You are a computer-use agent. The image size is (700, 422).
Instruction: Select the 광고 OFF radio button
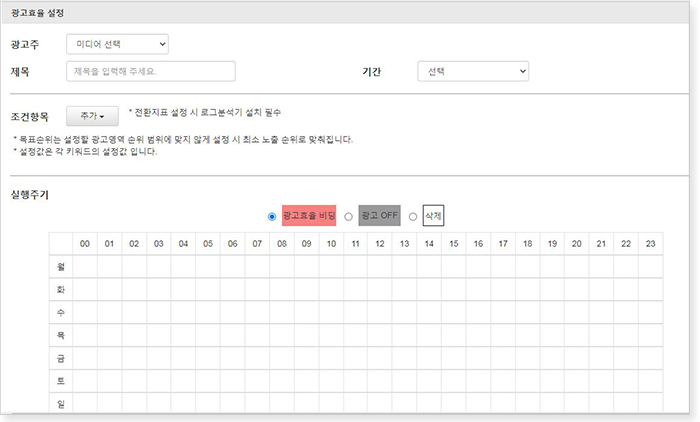[x=348, y=216]
